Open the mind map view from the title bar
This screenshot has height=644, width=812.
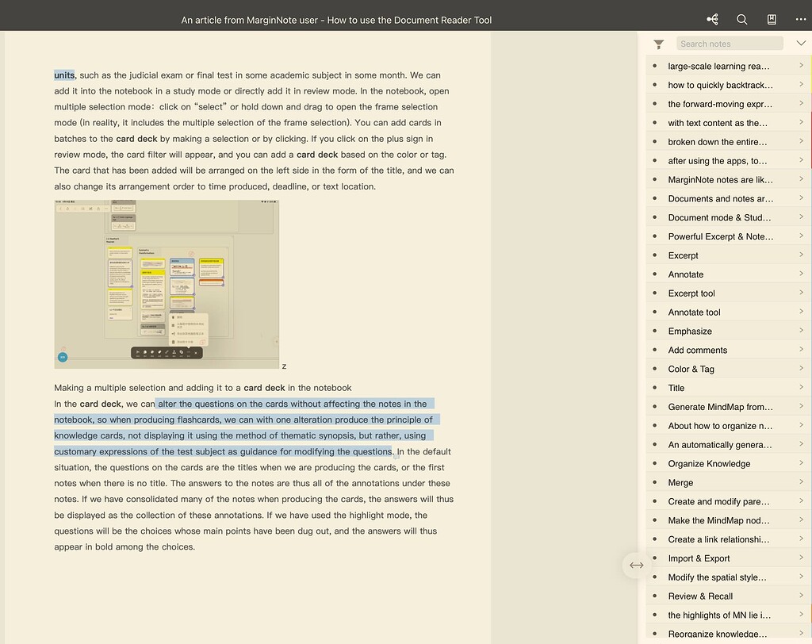coord(711,18)
